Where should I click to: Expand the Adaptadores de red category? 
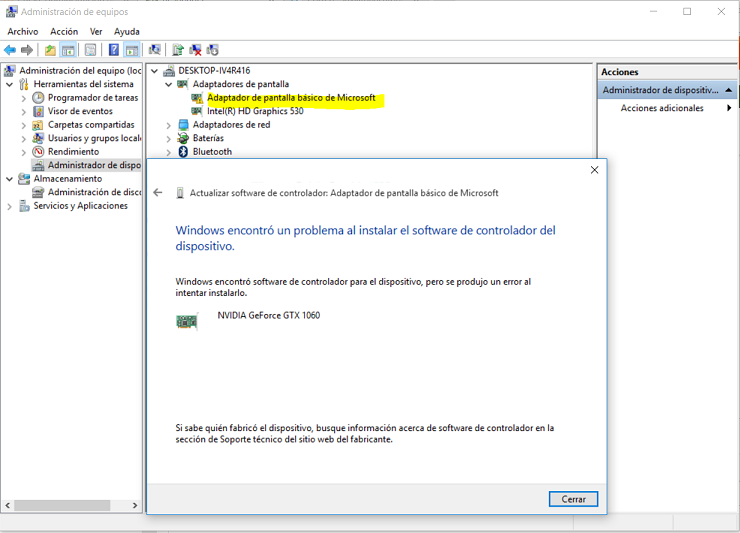168,125
